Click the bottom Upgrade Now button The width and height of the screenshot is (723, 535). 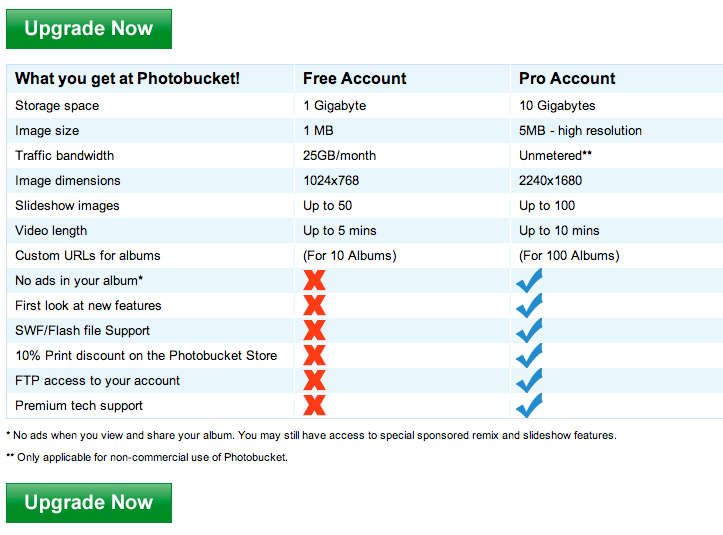[88, 503]
